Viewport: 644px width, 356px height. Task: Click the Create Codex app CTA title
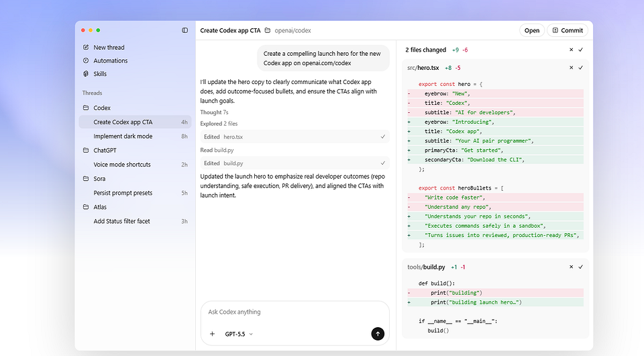[230, 30]
